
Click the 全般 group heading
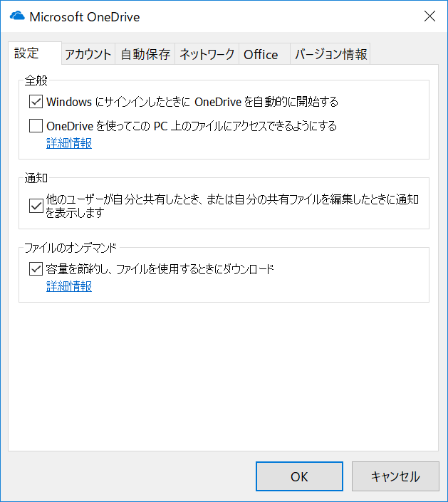pyautogui.click(x=36, y=80)
